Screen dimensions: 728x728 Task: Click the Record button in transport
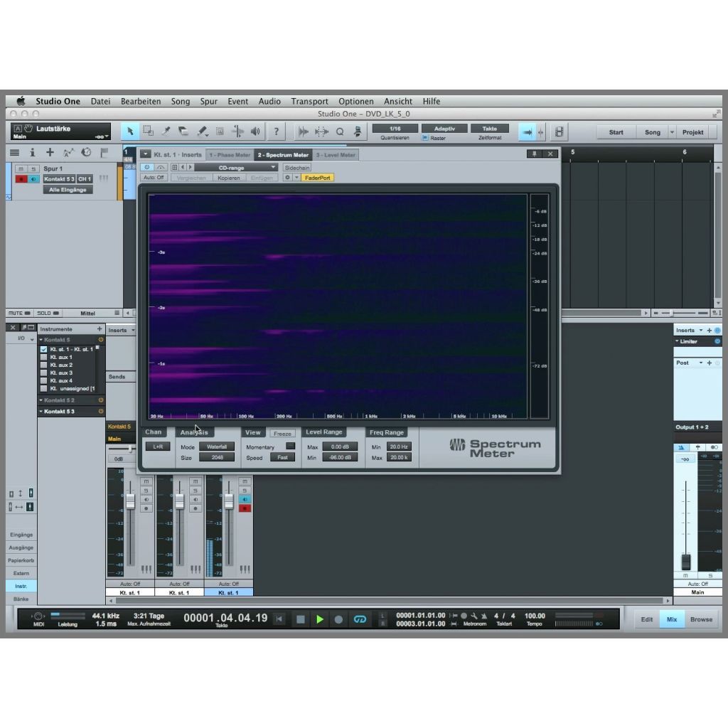[338, 619]
